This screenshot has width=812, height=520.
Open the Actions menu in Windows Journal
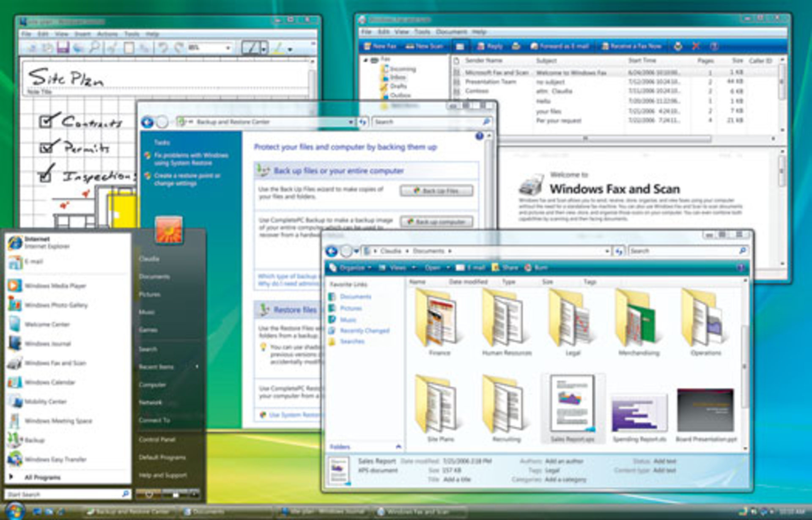107,34
